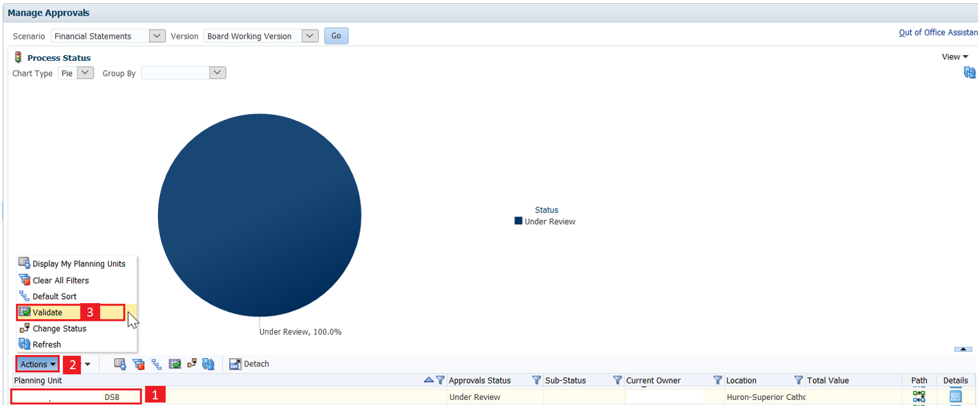980x407 pixels.
Task: Click the Clear All Filters toolbar icon
Action: coord(138,364)
